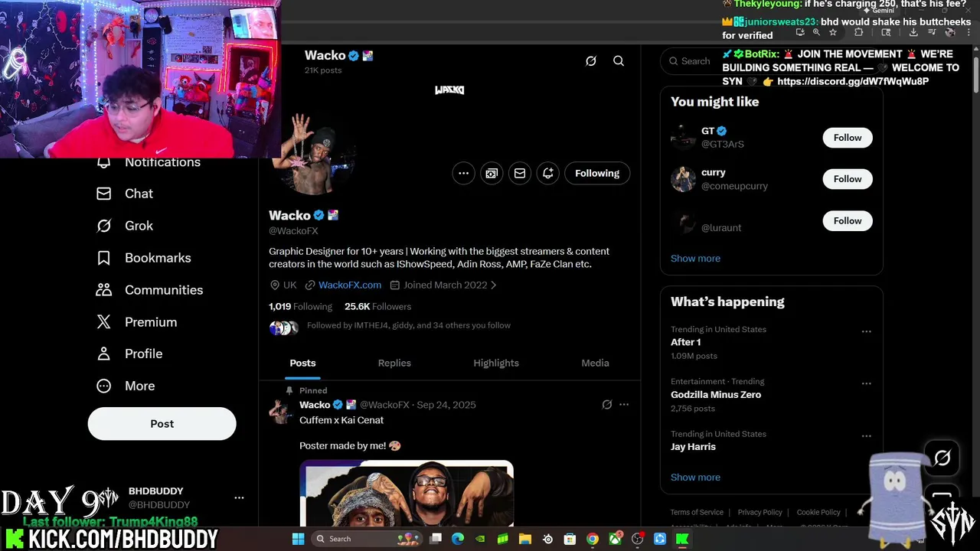The height and width of the screenshot is (551, 980).
Task: Send a message with the envelope icon
Action: pos(520,173)
